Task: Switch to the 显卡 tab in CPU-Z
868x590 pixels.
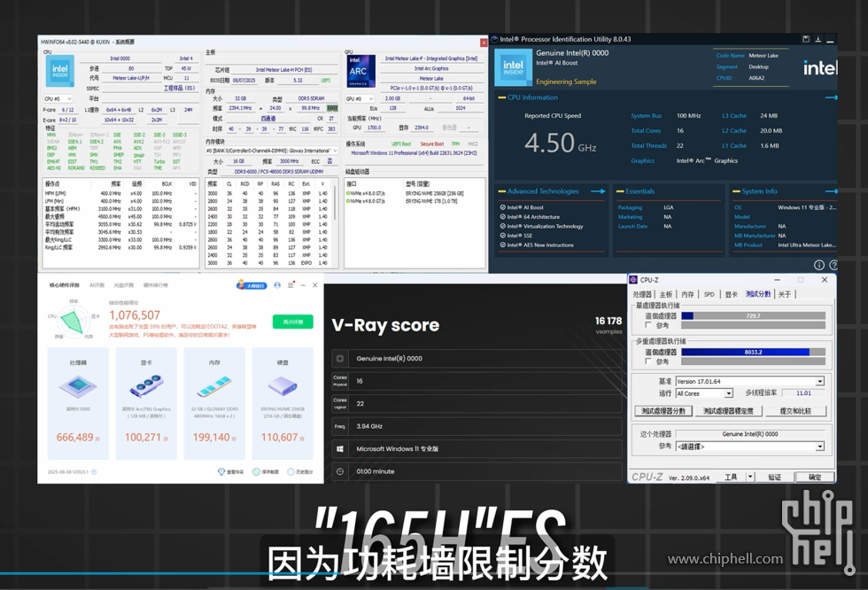Action: [732, 294]
